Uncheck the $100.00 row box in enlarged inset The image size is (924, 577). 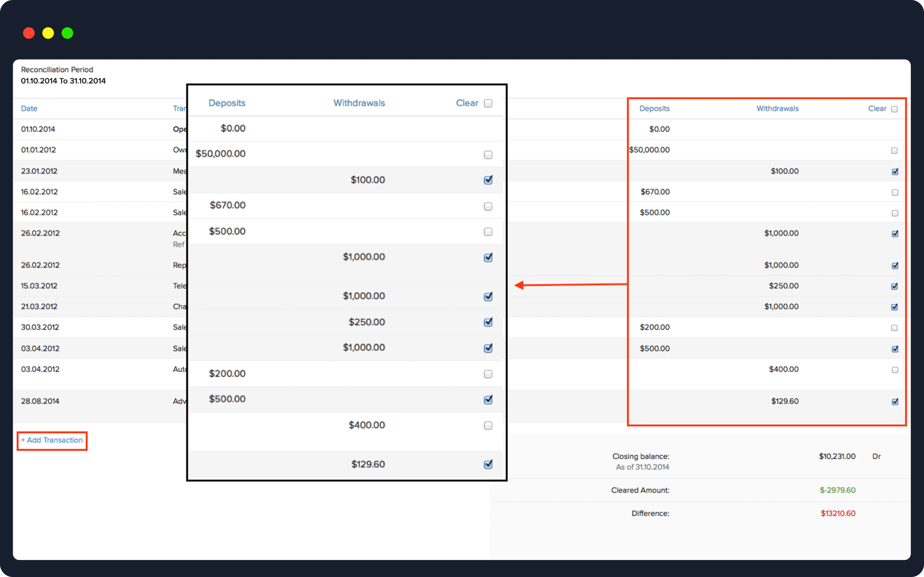(x=488, y=180)
